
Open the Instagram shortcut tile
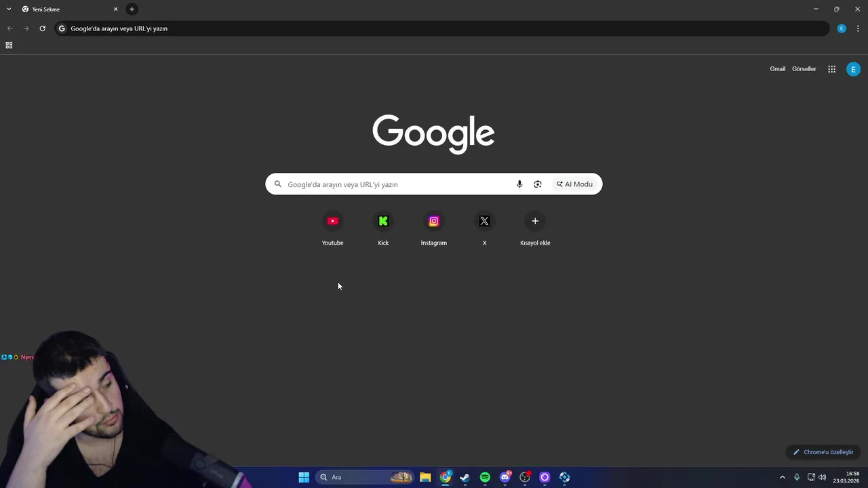(434, 229)
